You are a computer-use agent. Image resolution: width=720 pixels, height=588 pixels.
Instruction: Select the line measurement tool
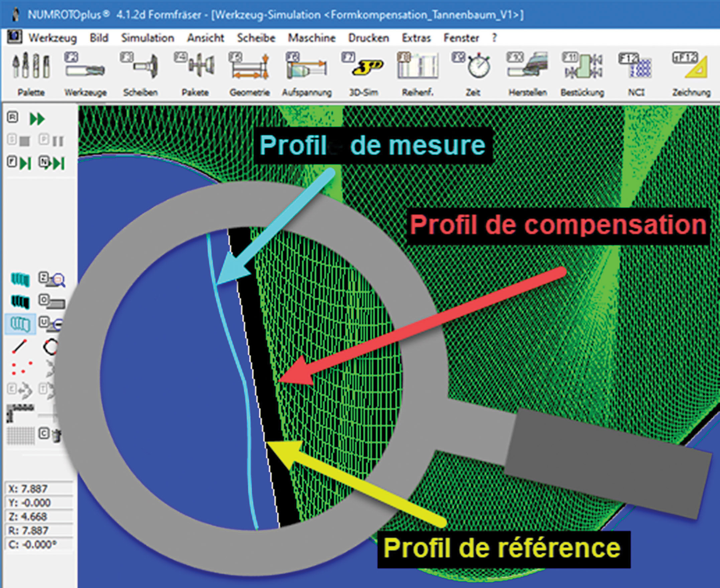[x=19, y=347]
